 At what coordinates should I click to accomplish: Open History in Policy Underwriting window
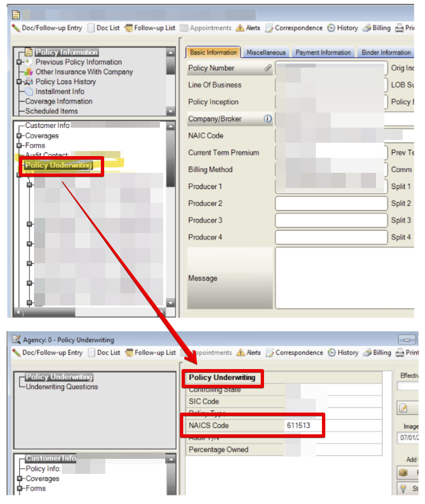[343, 352]
